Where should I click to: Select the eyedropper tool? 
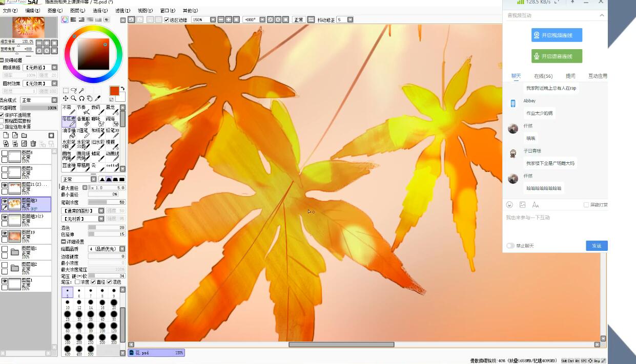click(x=97, y=98)
